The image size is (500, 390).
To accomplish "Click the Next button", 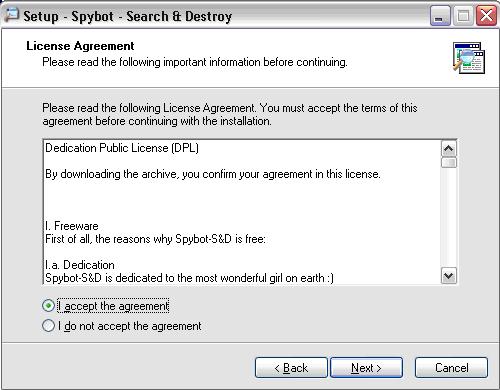I will [366, 368].
